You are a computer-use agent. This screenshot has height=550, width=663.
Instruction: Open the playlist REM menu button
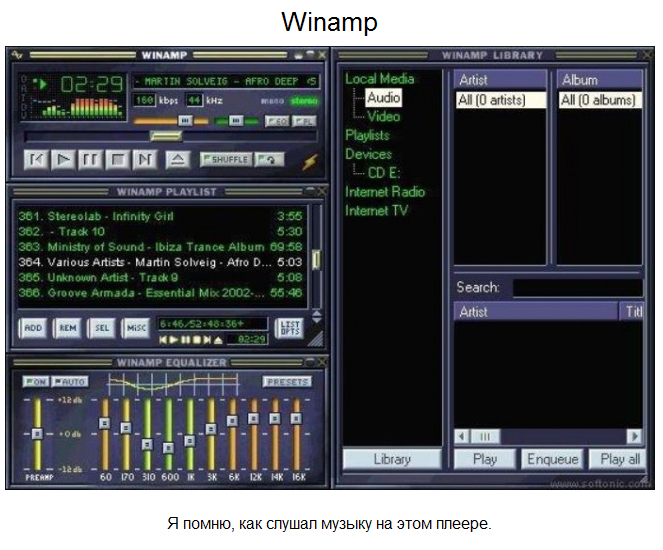click(68, 328)
